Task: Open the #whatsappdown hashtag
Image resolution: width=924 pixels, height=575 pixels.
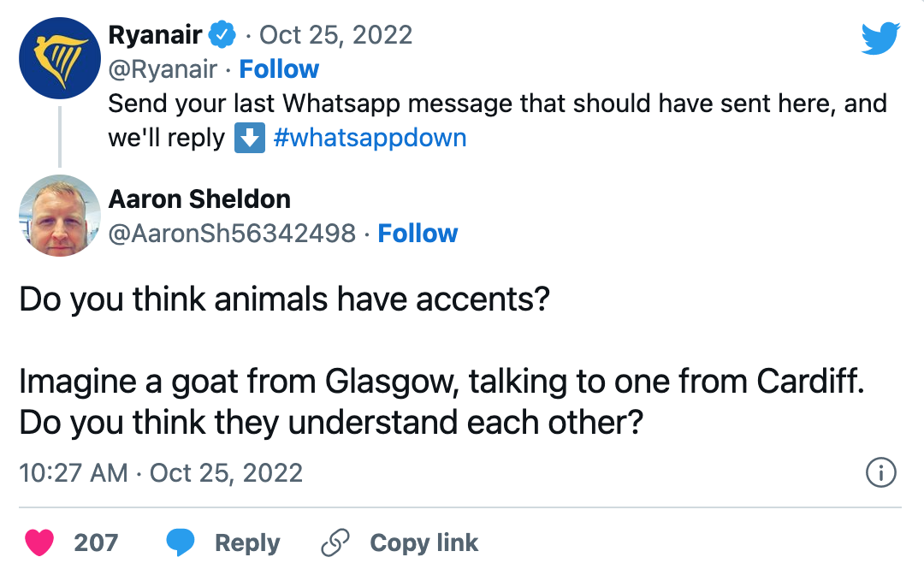Action: point(370,139)
